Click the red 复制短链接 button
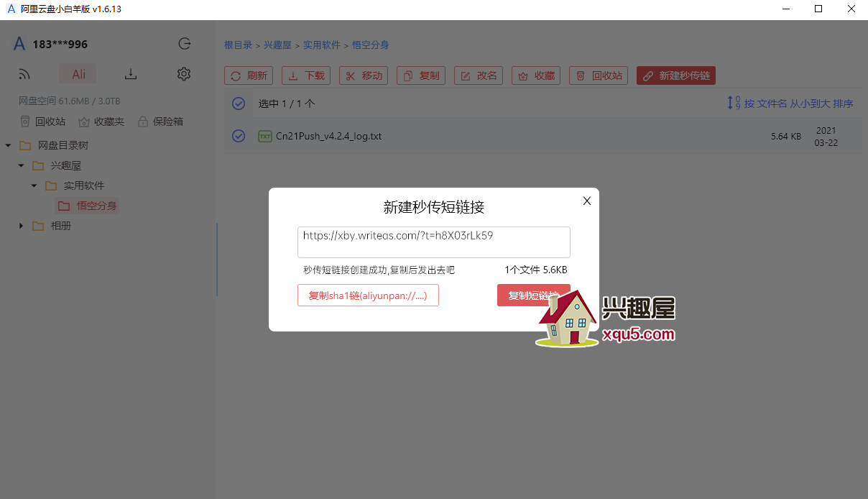Image resolution: width=868 pixels, height=499 pixels. coord(534,296)
